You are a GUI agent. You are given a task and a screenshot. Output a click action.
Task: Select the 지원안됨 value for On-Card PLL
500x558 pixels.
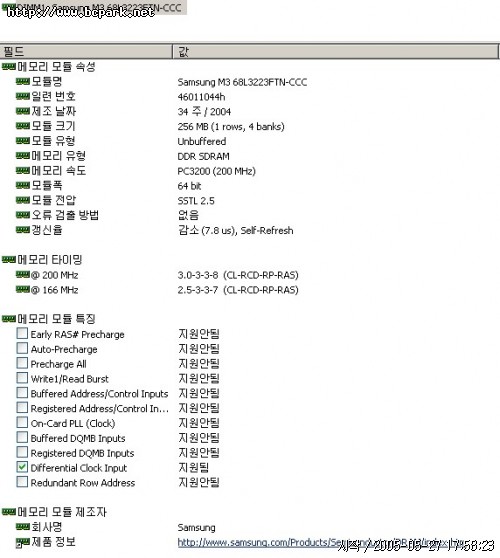tap(199, 423)
